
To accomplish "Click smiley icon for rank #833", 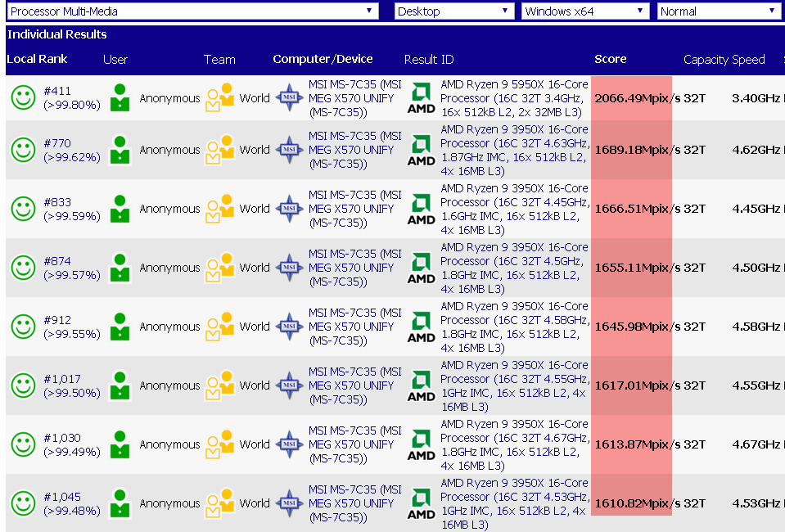I will [23, 209].
